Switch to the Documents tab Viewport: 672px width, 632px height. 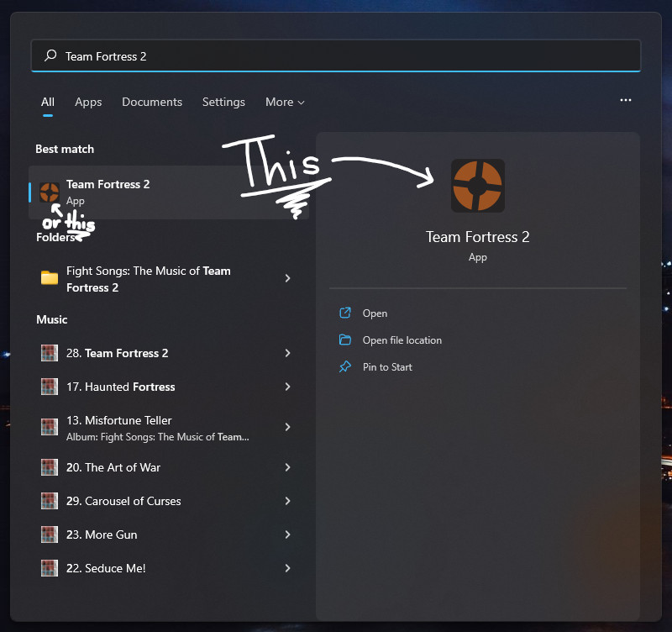tap(152, 102)
